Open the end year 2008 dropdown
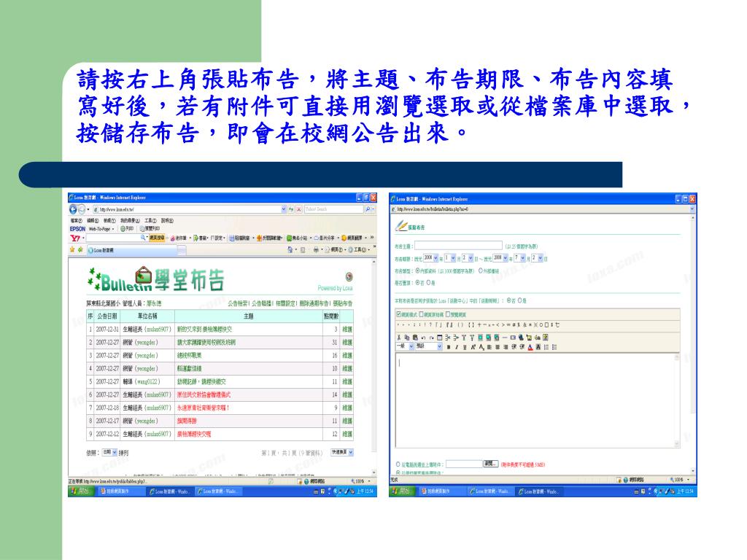The width and height of the screenshot is (747, 560). click(500, 258)
